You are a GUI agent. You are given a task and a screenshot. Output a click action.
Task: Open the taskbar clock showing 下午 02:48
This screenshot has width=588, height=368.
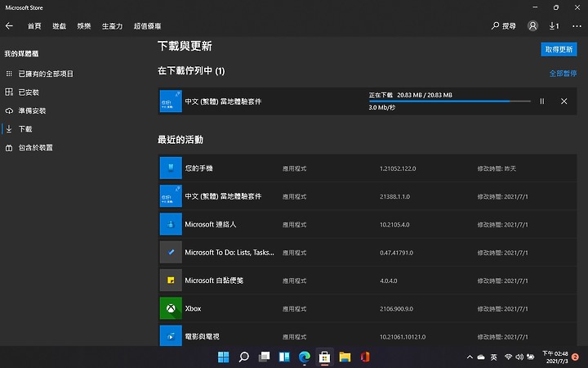coord(555,357)
